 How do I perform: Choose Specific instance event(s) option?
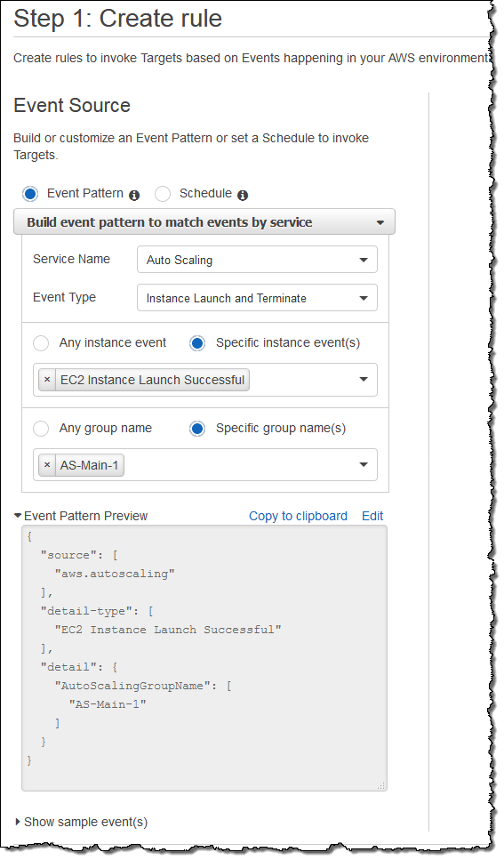pos(197,343)
